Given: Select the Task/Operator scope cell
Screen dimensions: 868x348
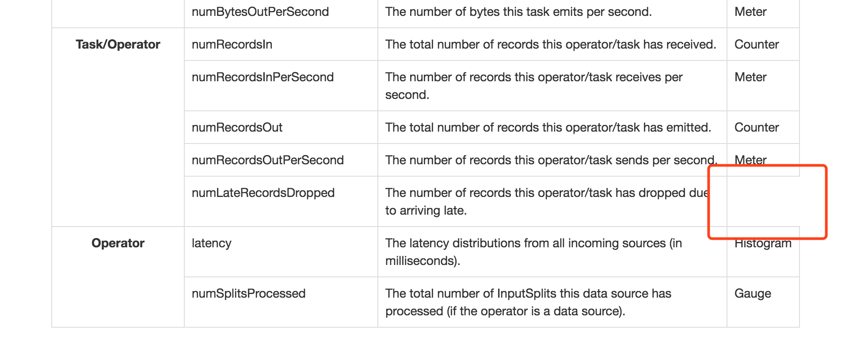Looking at the screenshot, I should coord(118,127).
